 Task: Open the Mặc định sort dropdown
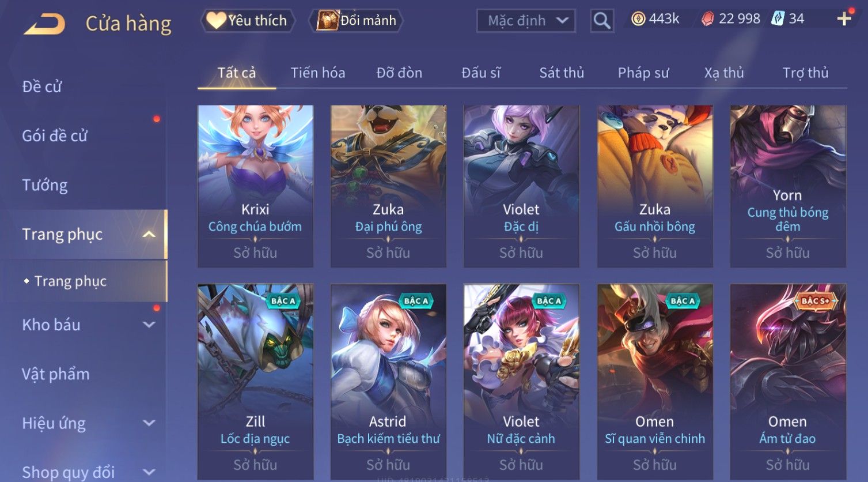point(526,21)
